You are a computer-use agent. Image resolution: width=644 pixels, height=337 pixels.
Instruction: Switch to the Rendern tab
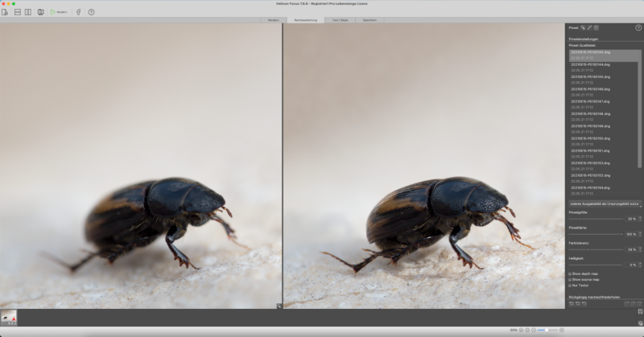click(x=274, y=20)
